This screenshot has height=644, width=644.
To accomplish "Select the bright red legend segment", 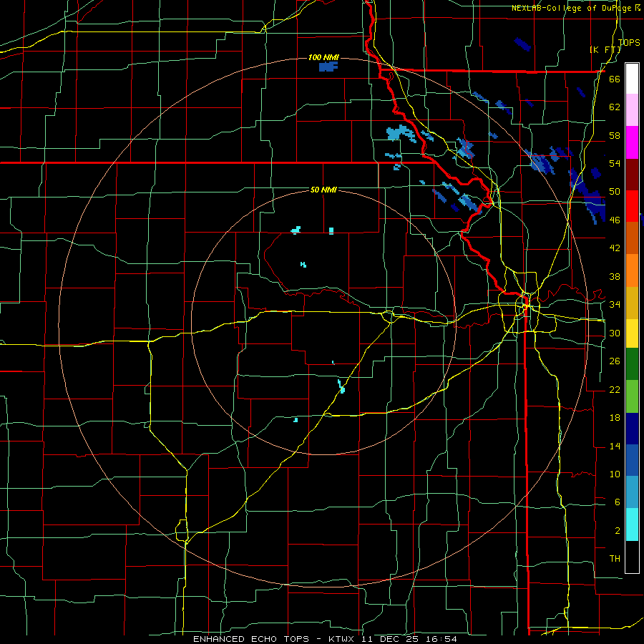I will coord(632,206).
